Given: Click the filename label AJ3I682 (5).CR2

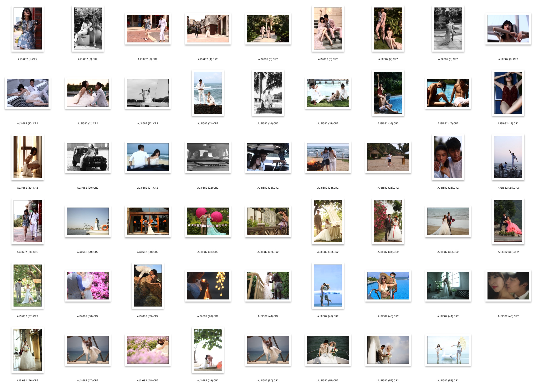Looking at the screenshot, I should [268, 59].
